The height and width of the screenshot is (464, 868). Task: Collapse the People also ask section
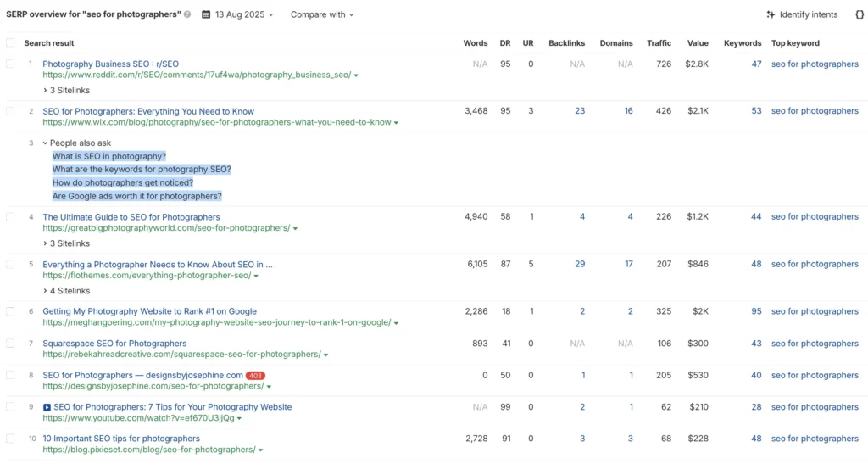(x=77, y=143)
